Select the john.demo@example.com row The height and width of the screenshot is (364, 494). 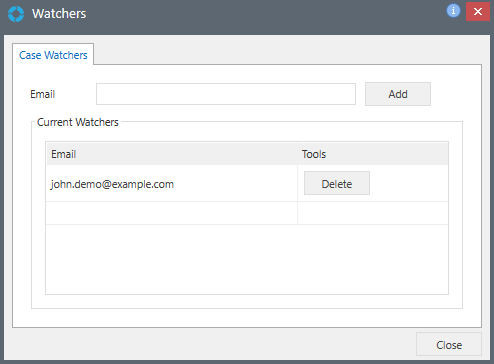(247, 183)
